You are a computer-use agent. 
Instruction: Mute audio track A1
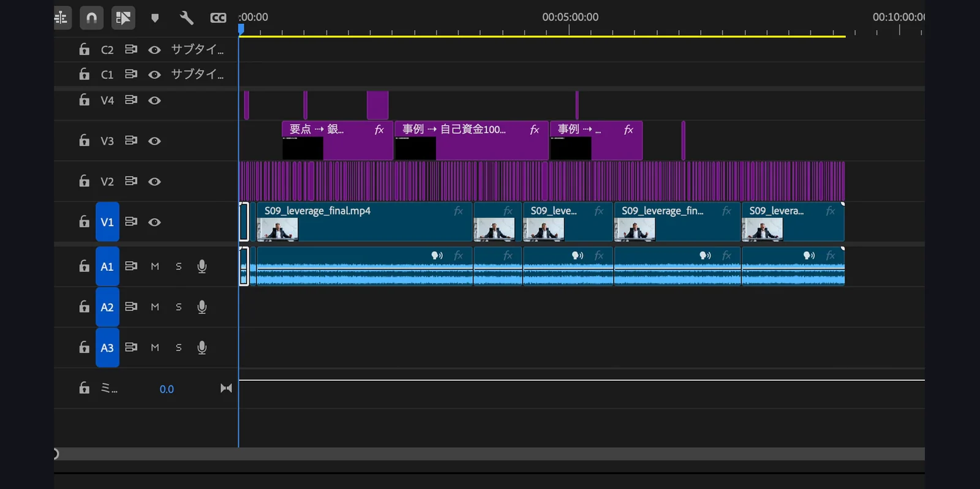pyautogui.click(x=155, y=267)
